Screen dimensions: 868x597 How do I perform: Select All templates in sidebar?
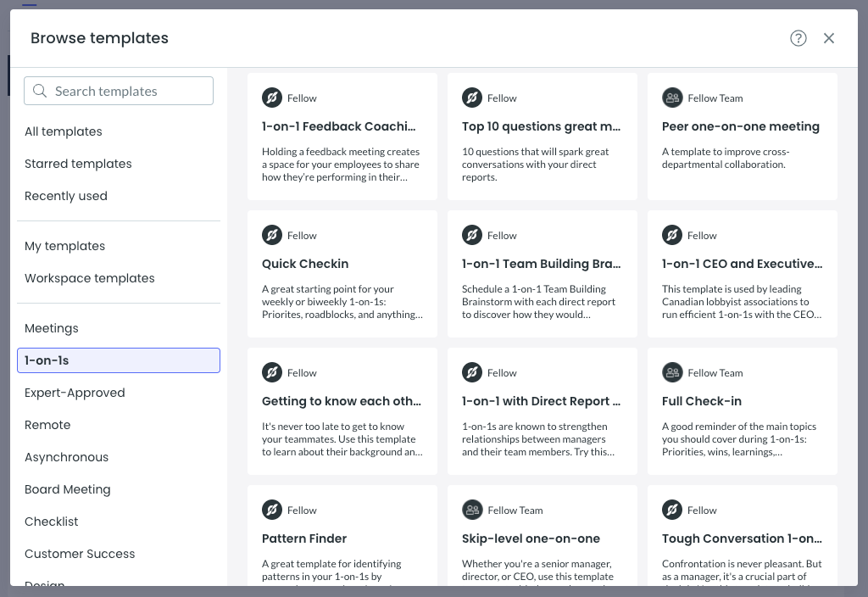point(64,131)
